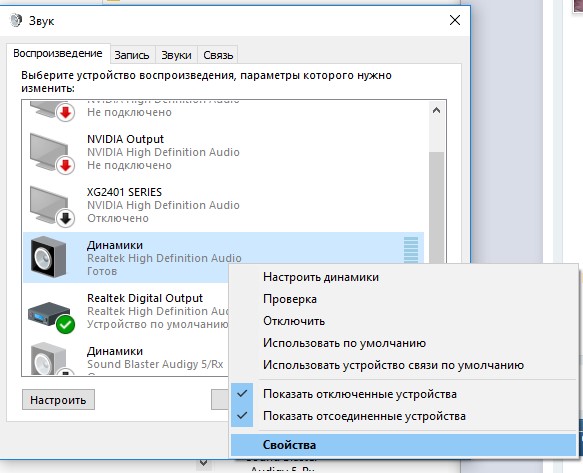The width and height of the screenshot is (583, 473).
Task: Open the Воспроизведение tab
Action: (x=58, y=53)
